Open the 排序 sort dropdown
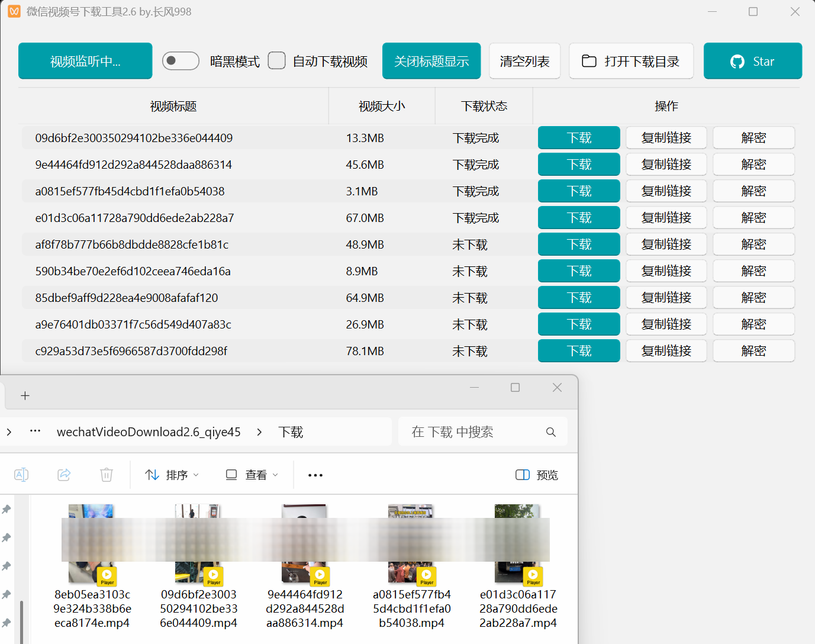This screenshot has width=815, height=644. 170,474
